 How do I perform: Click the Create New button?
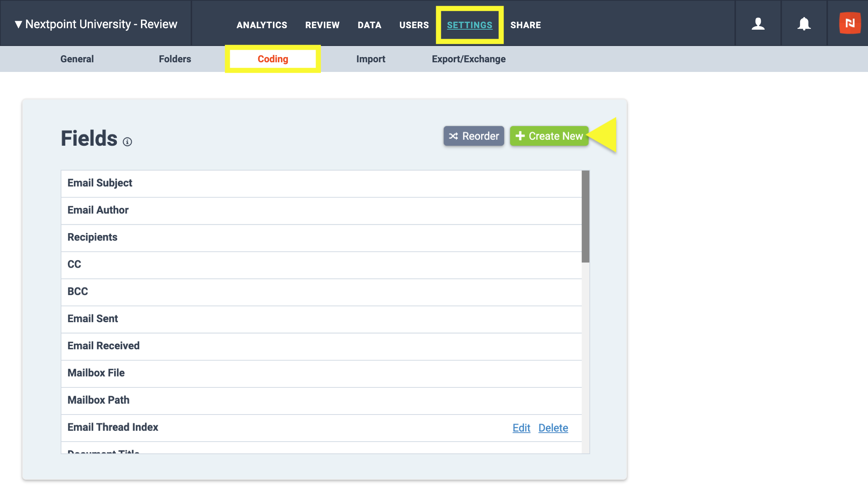pos(549,136)
